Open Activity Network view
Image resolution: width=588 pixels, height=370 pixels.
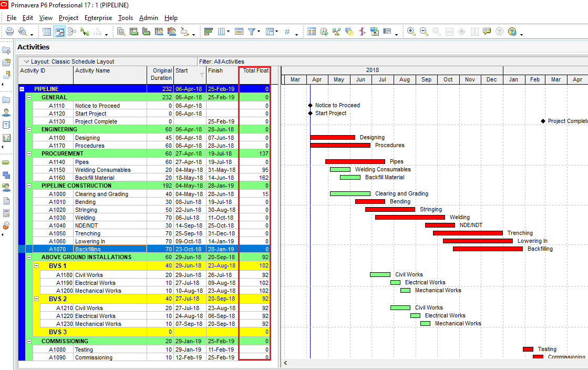point(72,32)
